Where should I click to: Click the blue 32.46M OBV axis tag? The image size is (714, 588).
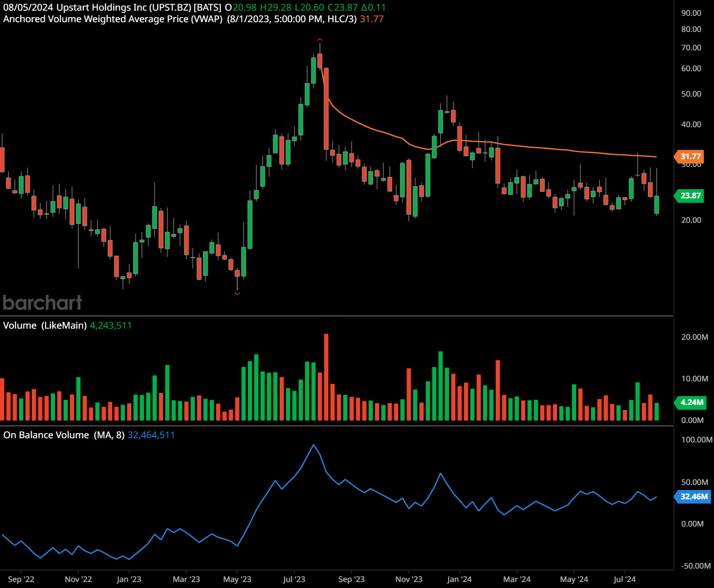(693, 496)
